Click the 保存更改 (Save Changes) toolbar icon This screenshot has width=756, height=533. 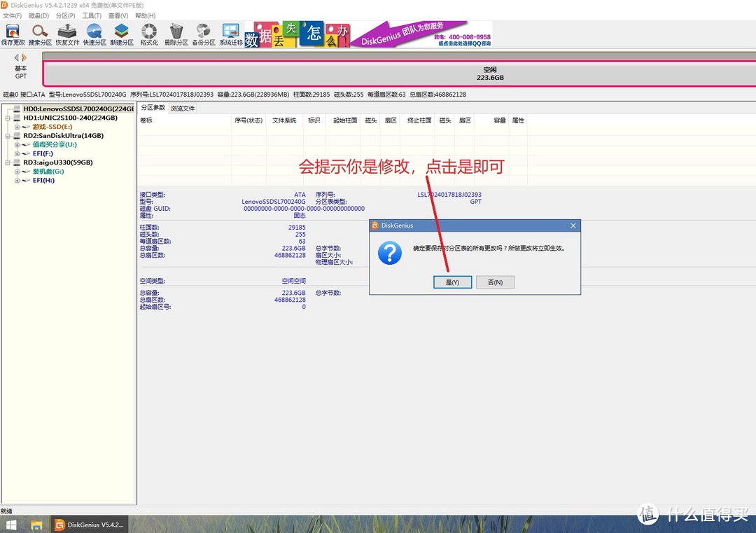click(13, 34)
